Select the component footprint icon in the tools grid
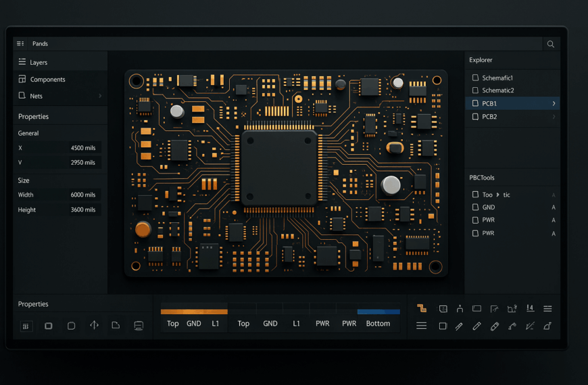Viewport: 588px width, 385px height. [x=443, y=309]
